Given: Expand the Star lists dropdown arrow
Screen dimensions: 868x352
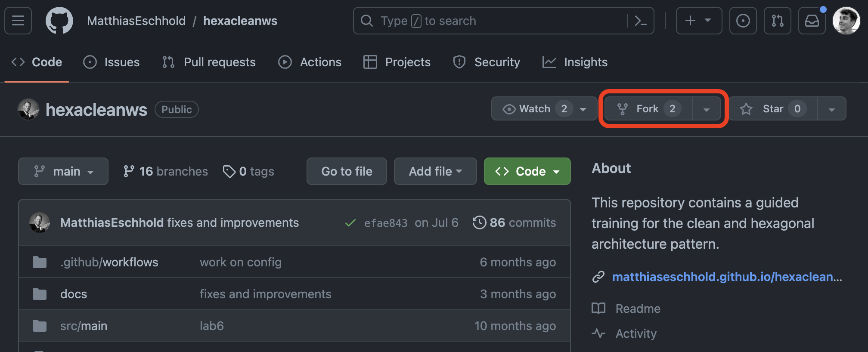Looking at the screenshot, I should tap(832, 109).
